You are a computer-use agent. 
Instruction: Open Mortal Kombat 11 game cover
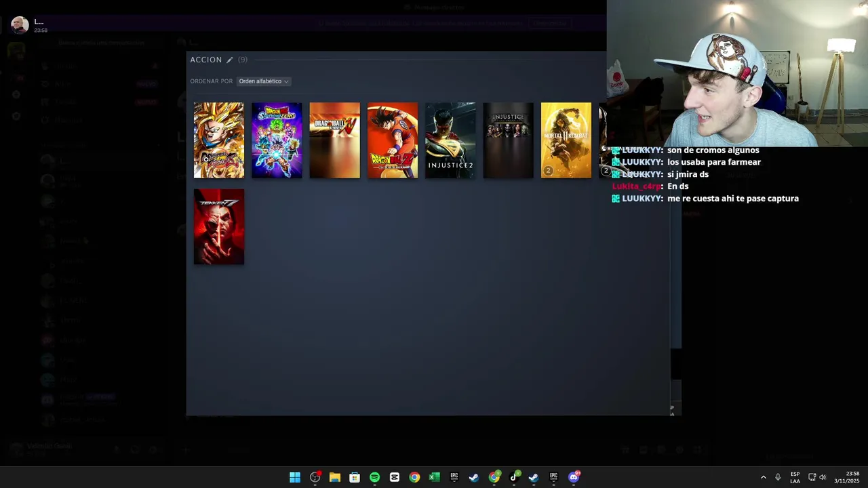coord(566,140)
